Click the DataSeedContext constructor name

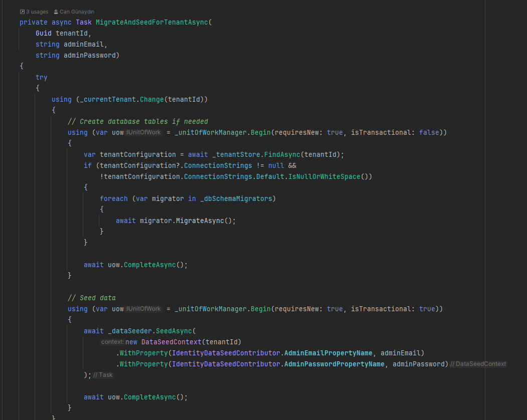[x=169, y=342]
